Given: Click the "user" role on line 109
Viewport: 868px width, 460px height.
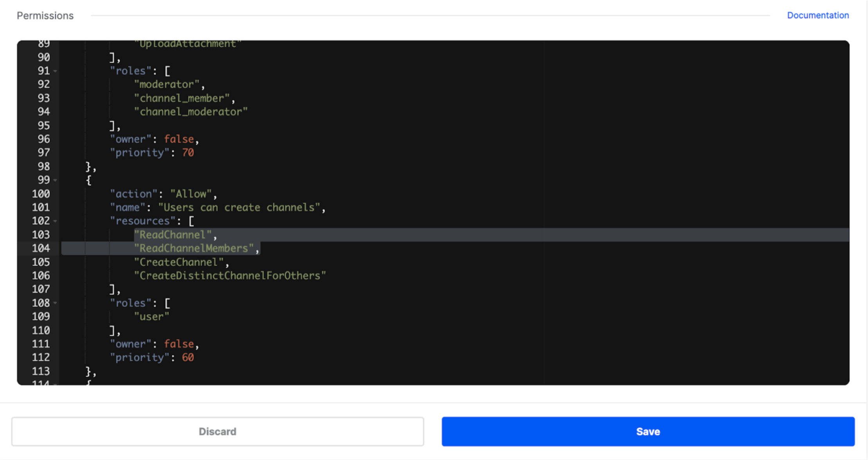Looking at the screenshot, I should click(152, 316).
